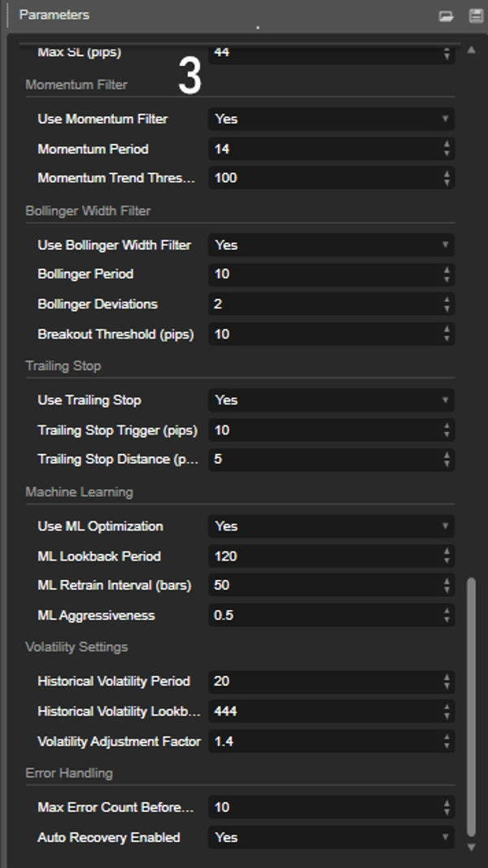Image resolution: width=488 pixels, height=868 pixels.
Task: Increase Bollinger Deviations with its up arrow
Action: pyautogui.click(x=447, y=300)
